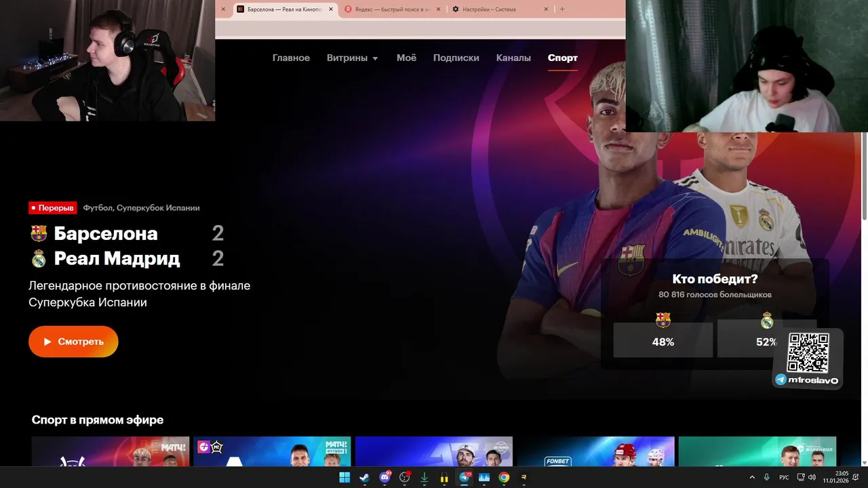Open the notifications bell icon
This screenshot has width=868, height=488.
[x=856, y=477]
